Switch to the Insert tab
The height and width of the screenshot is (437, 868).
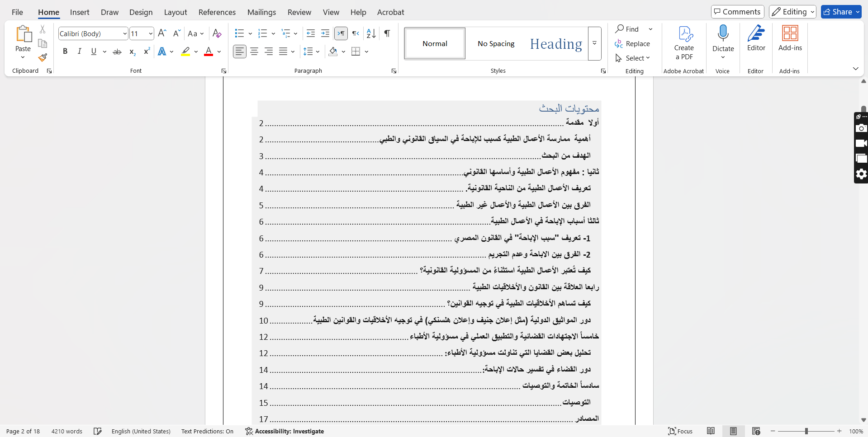(x=80, y=12)
